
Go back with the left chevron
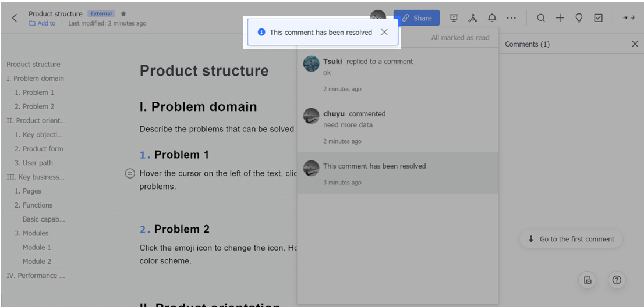(x=15, y=18)
